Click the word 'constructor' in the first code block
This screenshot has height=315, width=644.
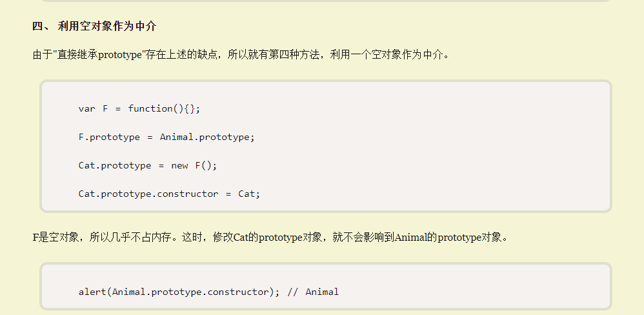click(x=187, y=194)
